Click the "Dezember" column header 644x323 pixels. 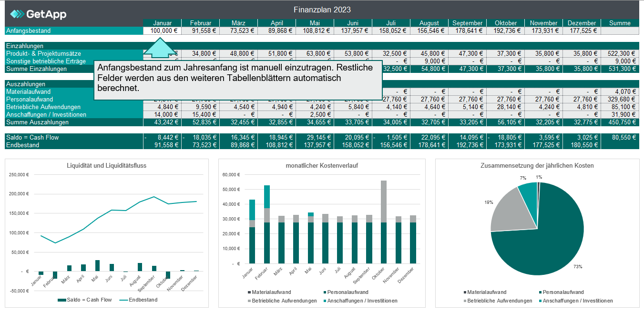tap(582, 22)
